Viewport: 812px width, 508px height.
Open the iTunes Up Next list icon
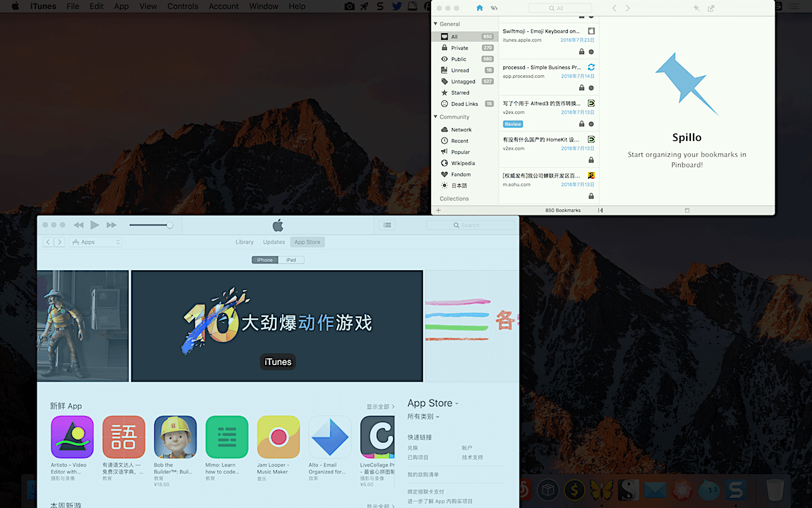pyautogui.click(x=387, y=225)
